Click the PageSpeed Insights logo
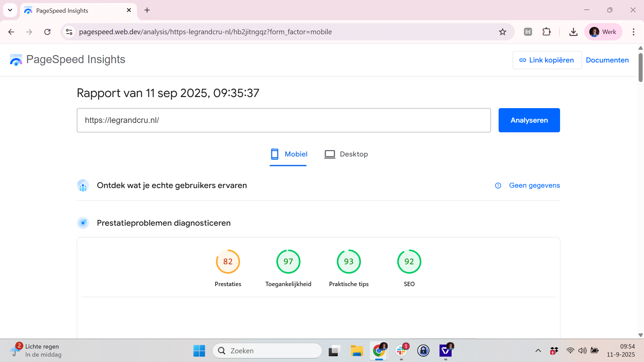 pyautogui.click(x=16, y=60)
